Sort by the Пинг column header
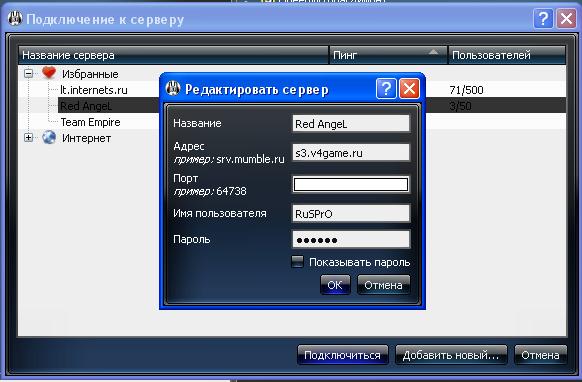The image size is (582, 382). click(388, 55)
